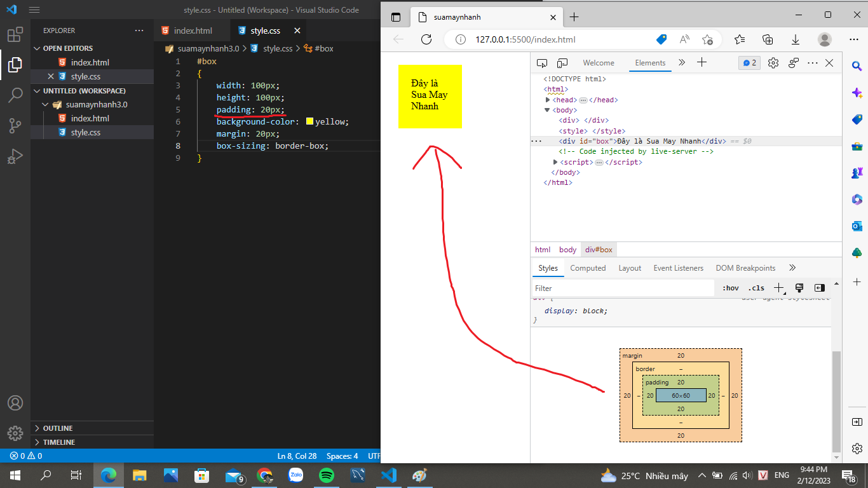Open the VS Code Explorer view
The height and width of the screenshot is (488, 868).
click(15, 65)
